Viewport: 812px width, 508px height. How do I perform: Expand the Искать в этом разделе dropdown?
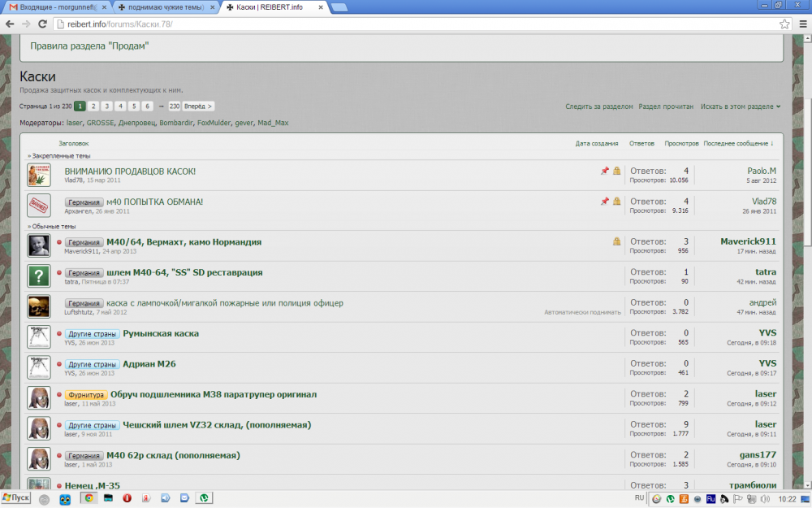point(741,106)
